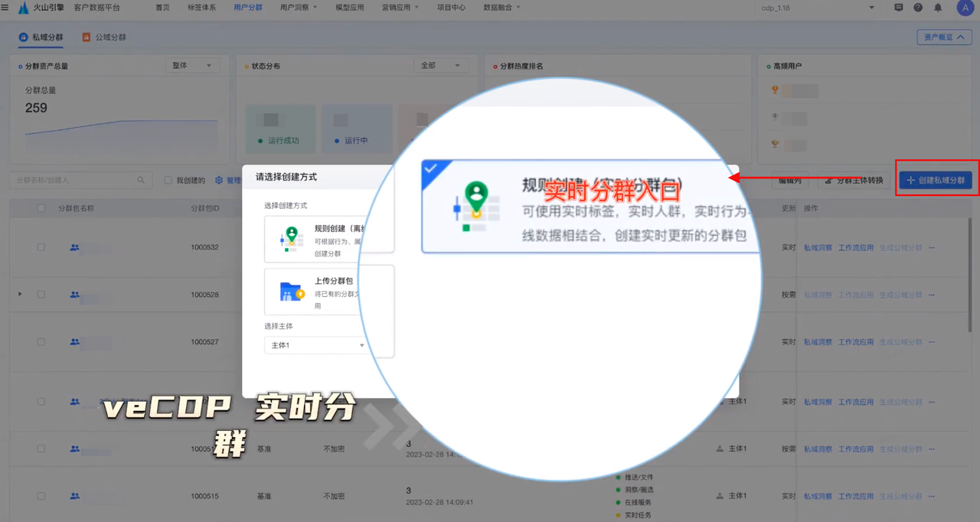Viewport: 980px width, 522px height.
Task: Click the 分群名称/创建人 search field
Action: point(80,181)
